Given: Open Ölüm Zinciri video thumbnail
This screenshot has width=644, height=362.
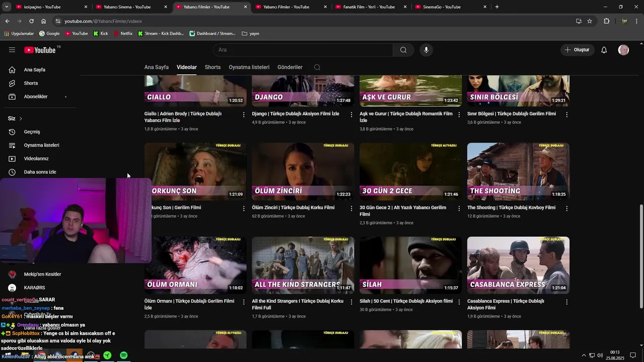Looking at the screenshot, I should click(303, 171).
